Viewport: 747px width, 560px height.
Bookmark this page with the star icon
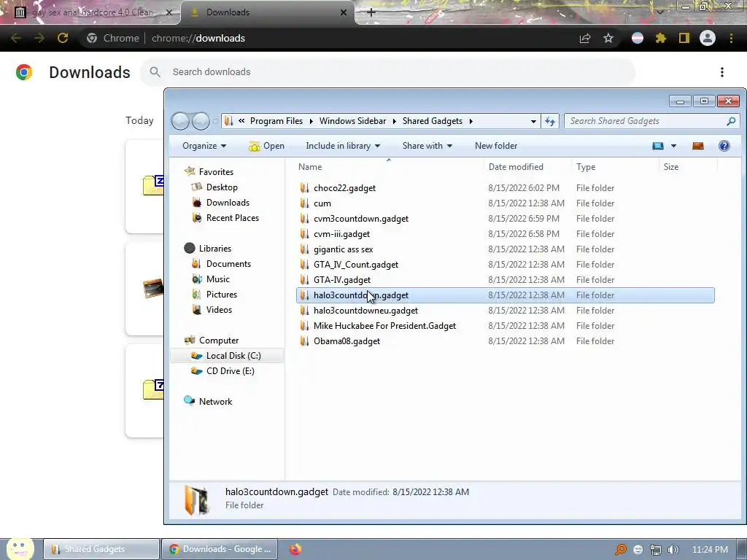point(608,38)
